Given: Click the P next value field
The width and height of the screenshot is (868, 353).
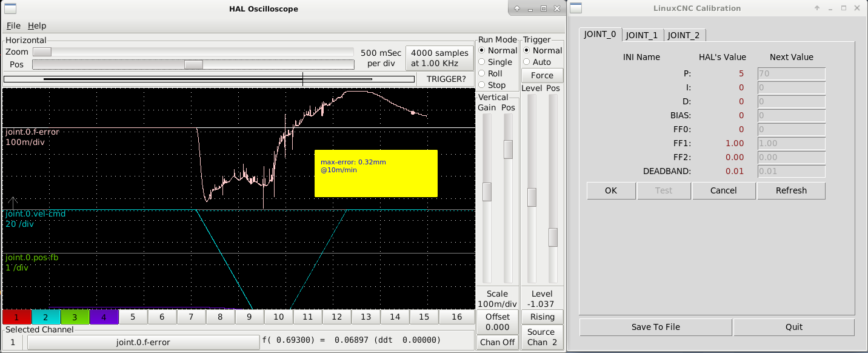Looking at the screenshot, I should [791, 74].
